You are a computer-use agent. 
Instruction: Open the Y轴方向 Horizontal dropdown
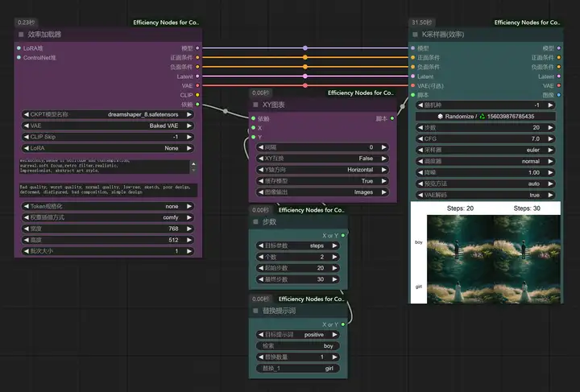point(322,170)
